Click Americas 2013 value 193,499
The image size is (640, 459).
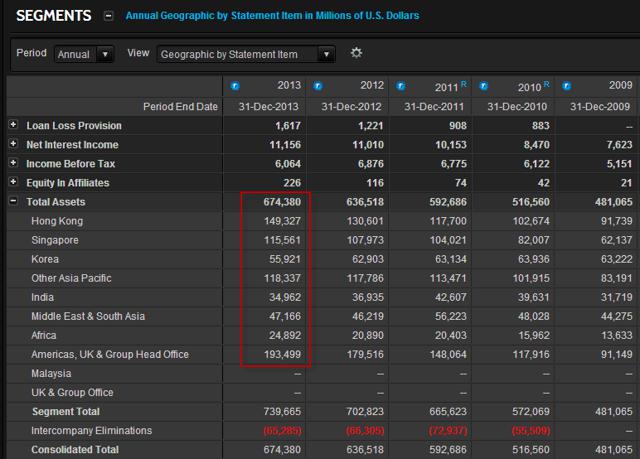click(282, 355)
